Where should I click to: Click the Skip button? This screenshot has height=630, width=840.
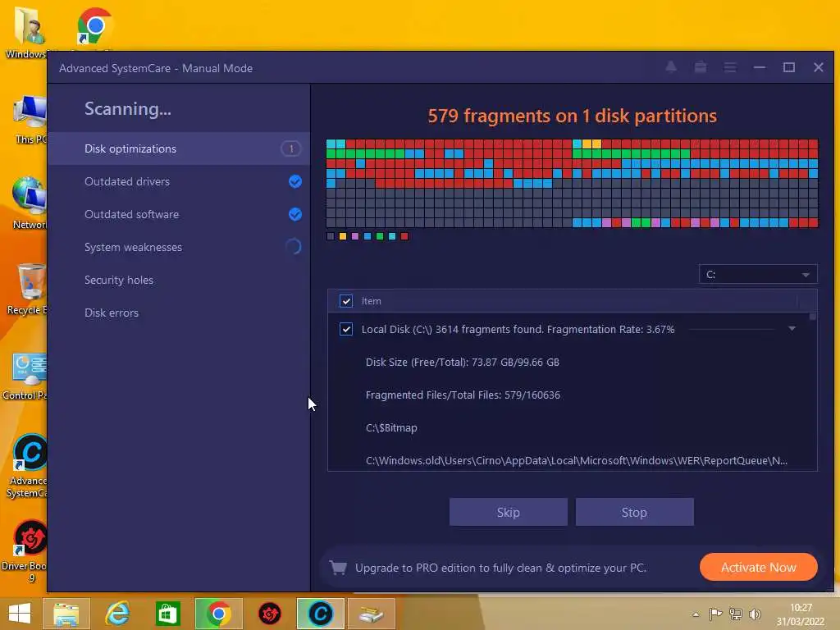pos(508,512)
